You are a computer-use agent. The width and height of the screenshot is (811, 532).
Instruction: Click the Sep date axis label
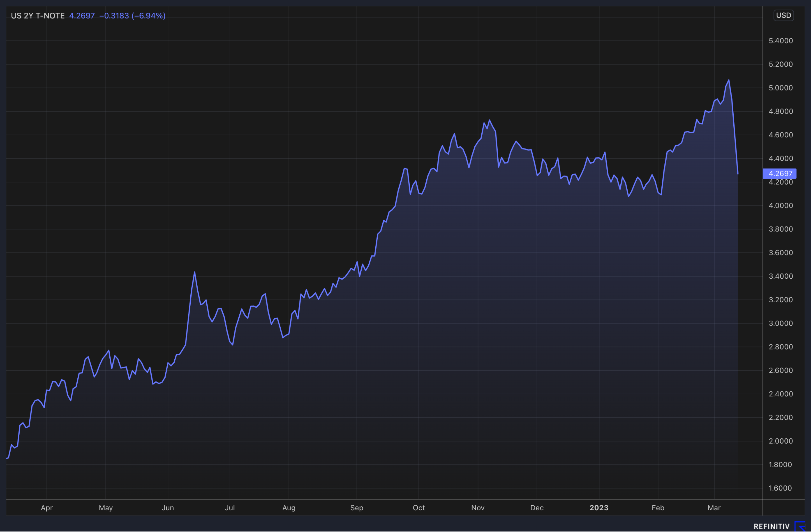tap(357, 508)
